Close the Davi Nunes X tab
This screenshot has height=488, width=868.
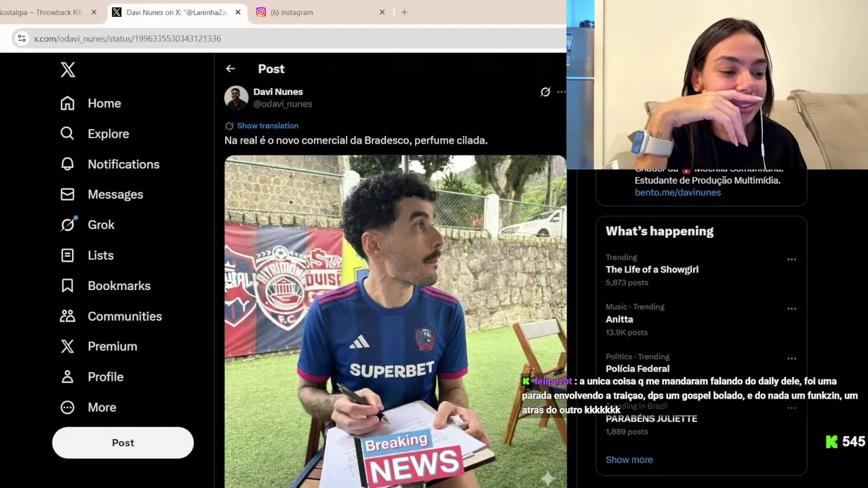238,12
